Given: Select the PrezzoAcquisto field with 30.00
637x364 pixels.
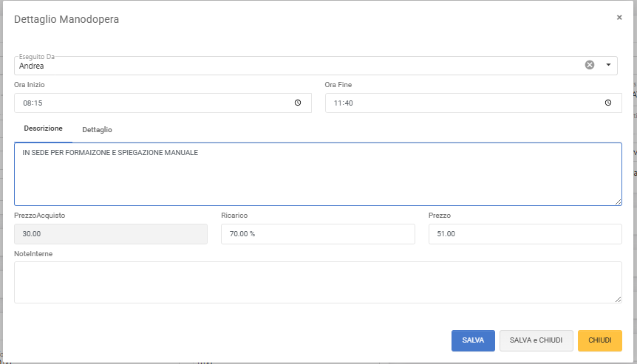Looking at the screenshot, I should (111, 234).
